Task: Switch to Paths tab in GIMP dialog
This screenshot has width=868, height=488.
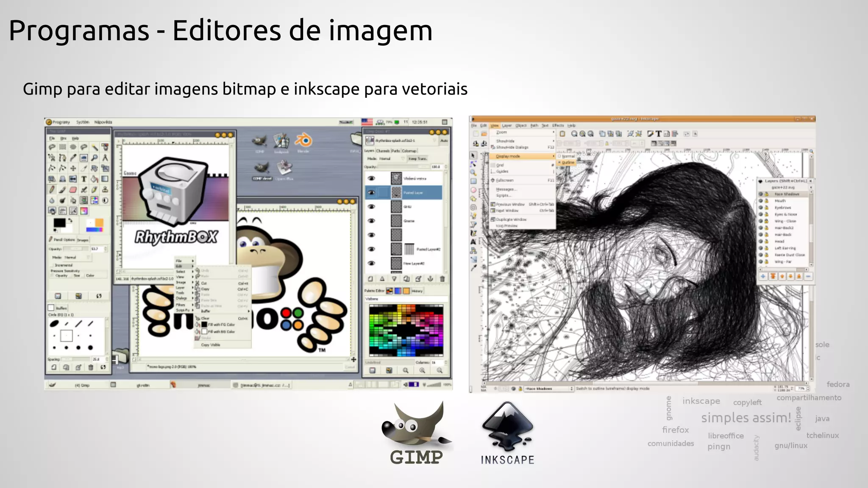Action: tap(395, 151)
